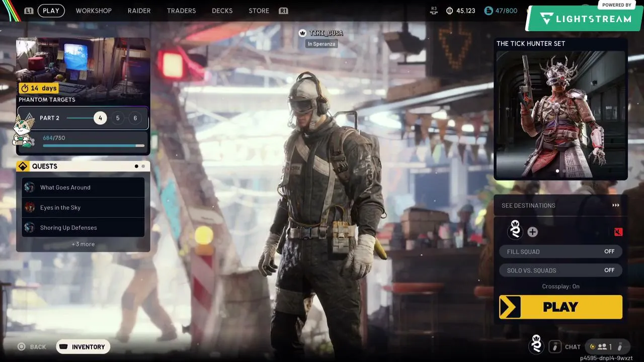Click the Back circle button icon
This screenshot has height=362, width=644.
point(22,346)
